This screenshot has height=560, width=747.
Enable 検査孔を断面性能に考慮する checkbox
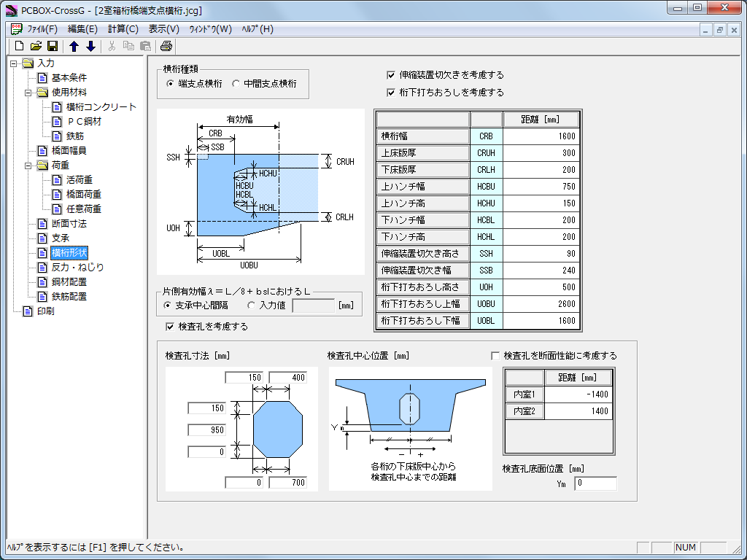(x=496, y=356)
